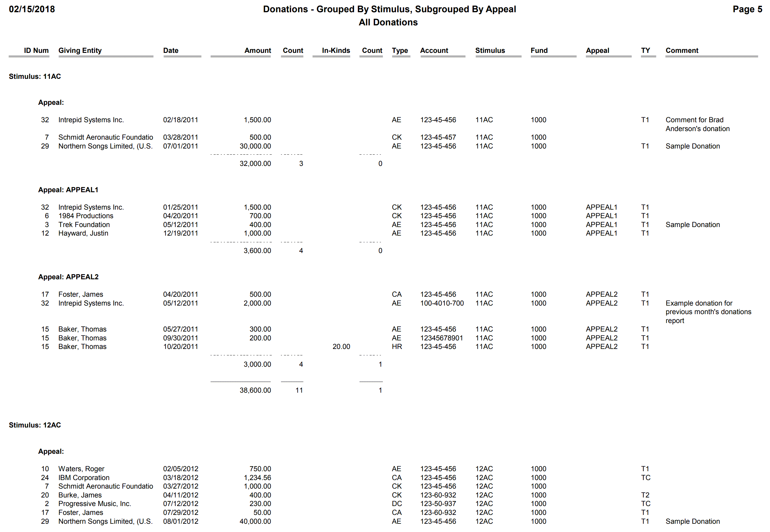
Task: Click the Type column header
Action: (399, 50)
